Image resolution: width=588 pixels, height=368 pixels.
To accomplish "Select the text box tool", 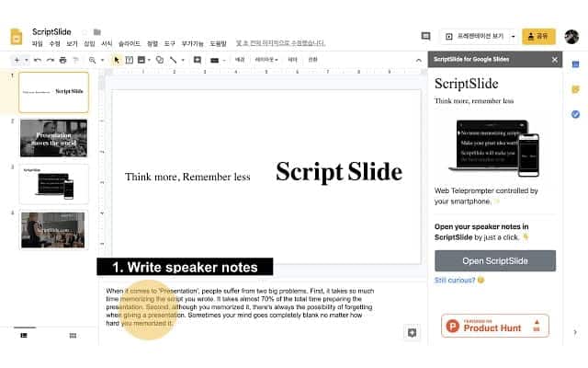I will coord(130,60).
